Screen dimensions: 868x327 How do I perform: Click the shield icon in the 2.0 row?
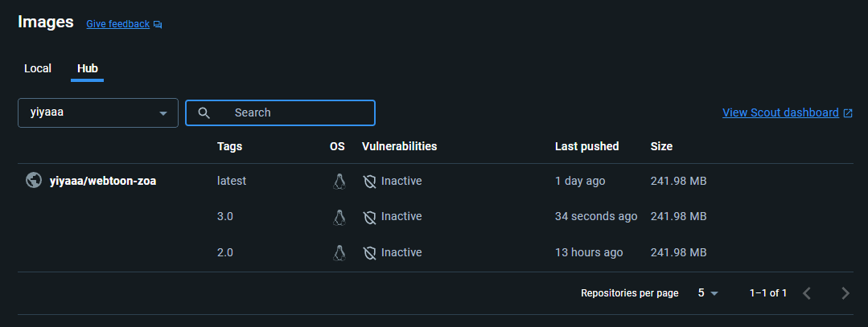coord(369,253)
